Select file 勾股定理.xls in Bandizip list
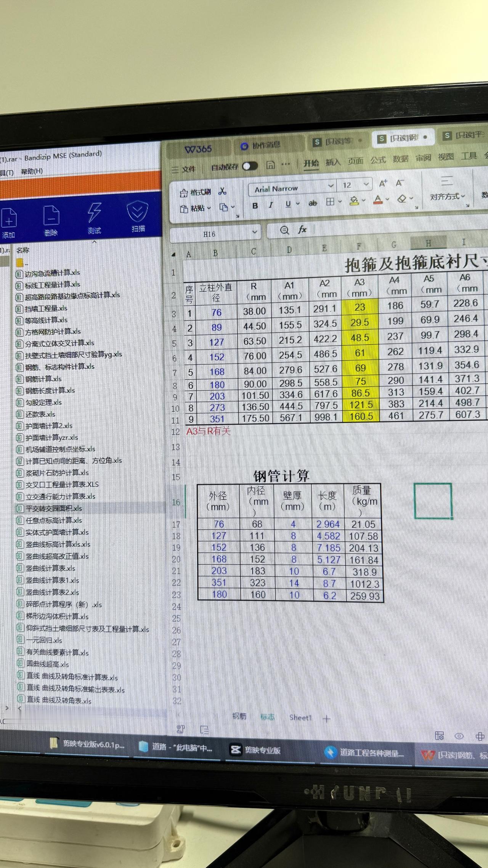The height and width of the screenshot is (868, 488). [x=43, y=403]
